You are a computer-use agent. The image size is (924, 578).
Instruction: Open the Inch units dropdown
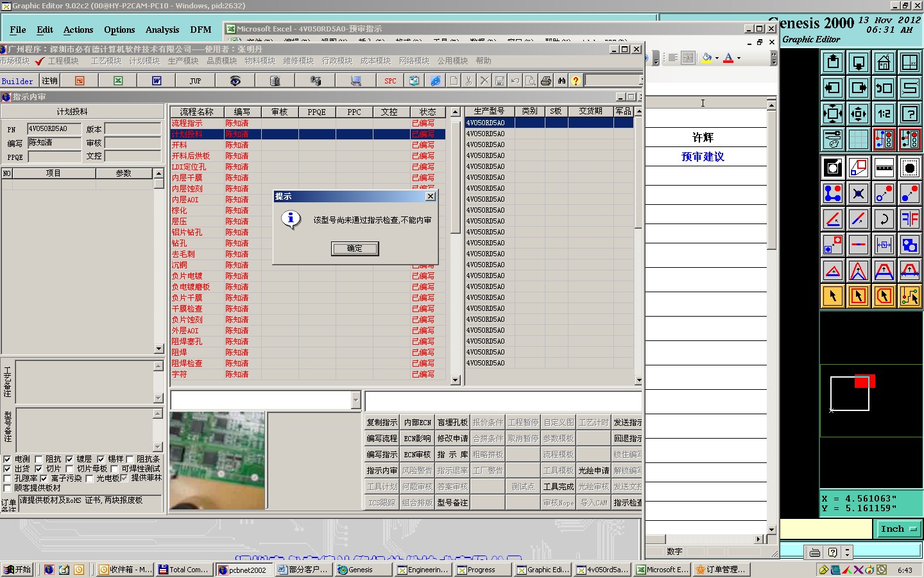(x=898, y=529)
